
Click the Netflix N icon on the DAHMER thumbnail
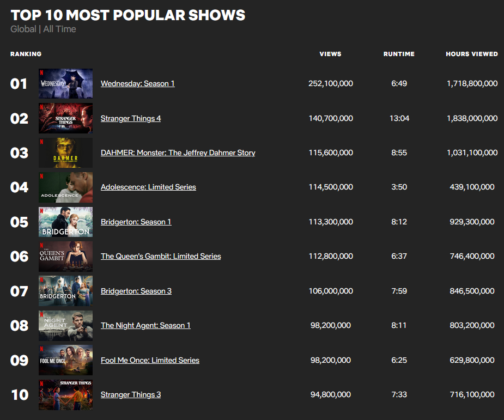(x=42, y=142)
